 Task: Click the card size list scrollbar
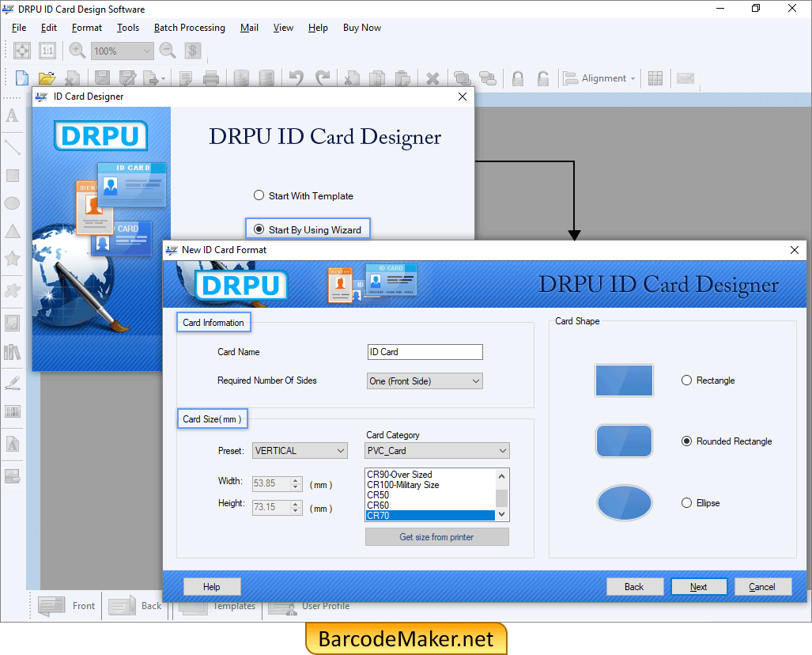[501, 495]
